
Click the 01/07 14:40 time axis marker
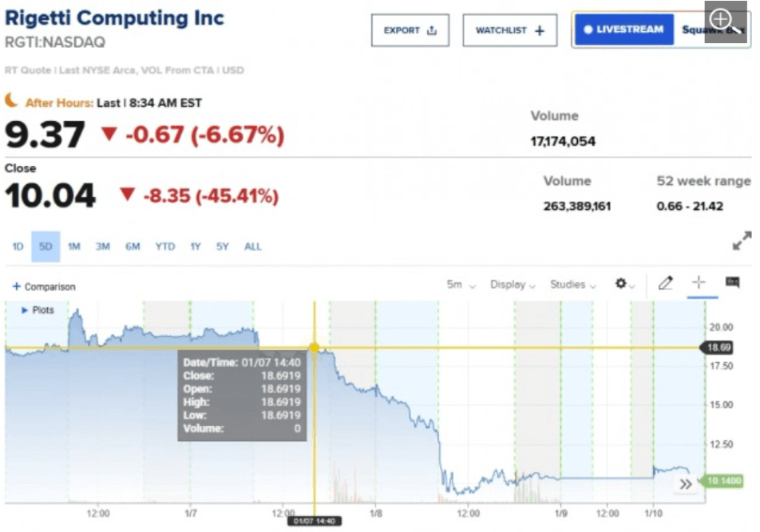[x=315, y=522]
